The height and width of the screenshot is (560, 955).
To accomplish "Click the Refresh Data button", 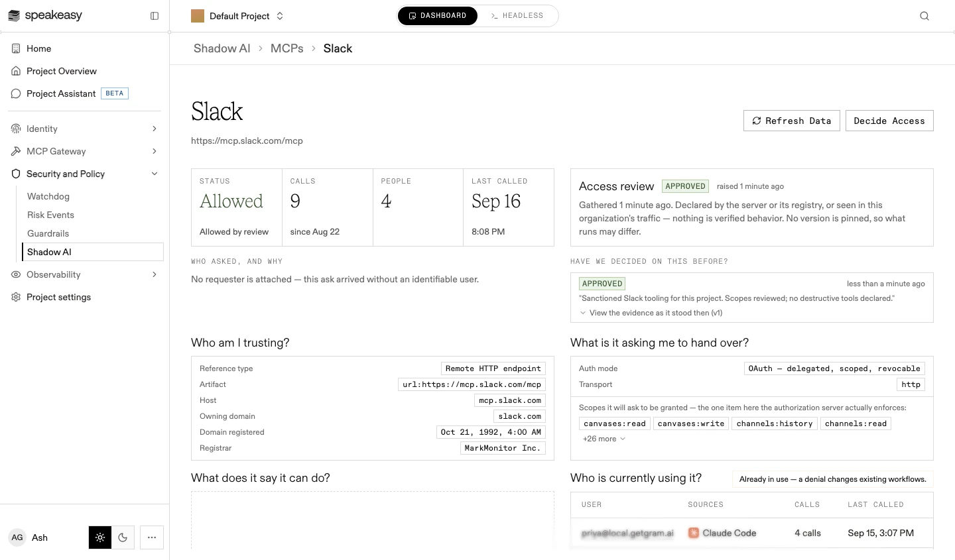I will pyautogui.click(x=792, y=121).
